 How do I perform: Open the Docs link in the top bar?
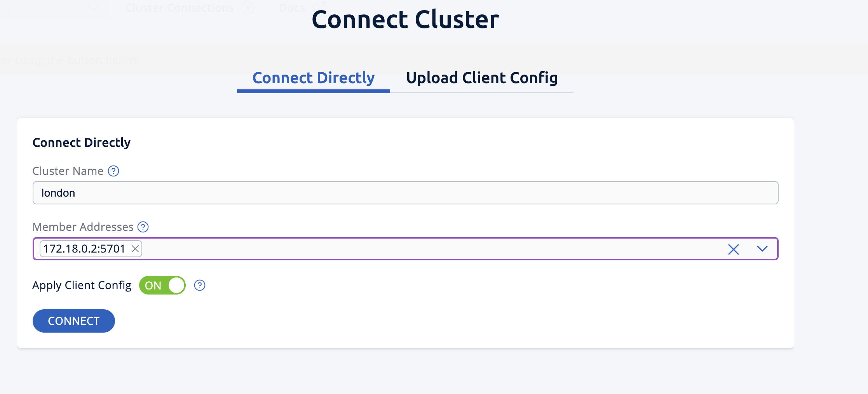[292, 7]
